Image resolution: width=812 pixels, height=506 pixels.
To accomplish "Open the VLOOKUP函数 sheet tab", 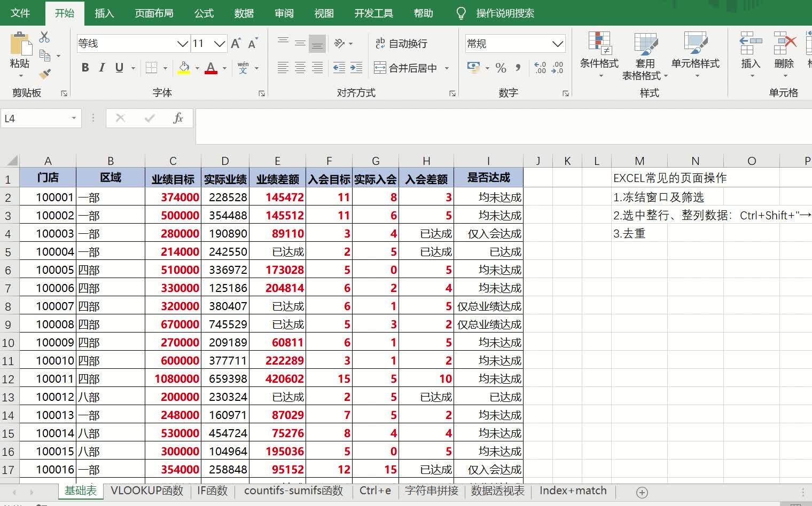I will point(147,491).
